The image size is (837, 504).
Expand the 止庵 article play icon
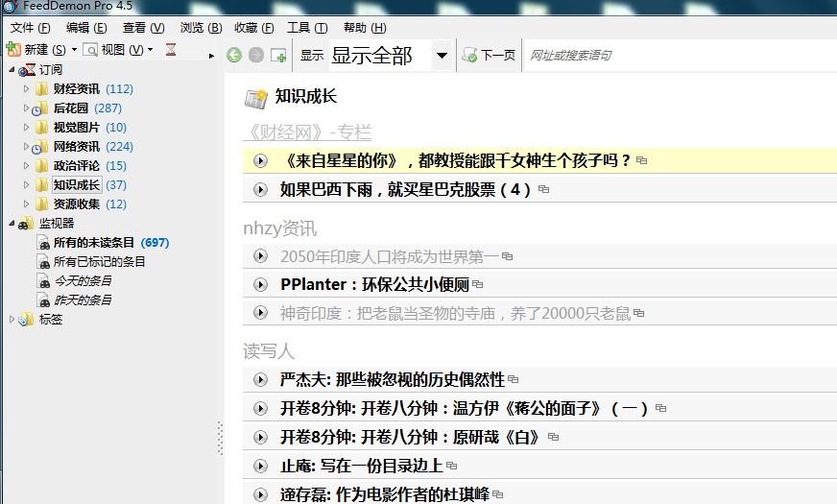[260, 467]
